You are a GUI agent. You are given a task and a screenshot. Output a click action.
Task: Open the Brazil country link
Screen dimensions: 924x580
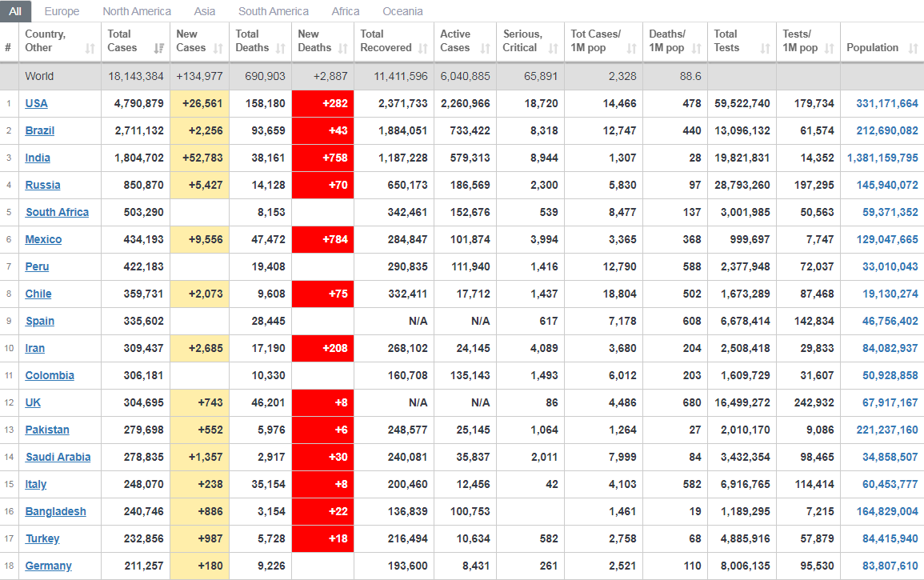point(39,130)
